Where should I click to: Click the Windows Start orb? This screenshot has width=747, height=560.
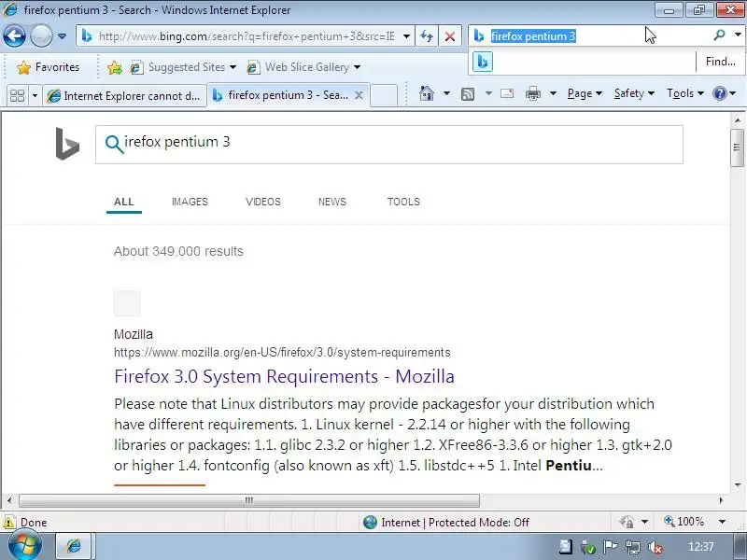point(25,546)
